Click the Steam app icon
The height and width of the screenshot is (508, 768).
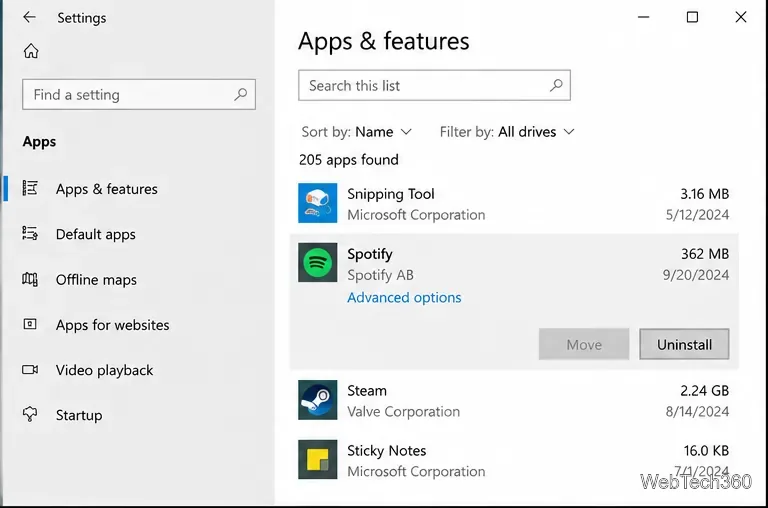pos(317,400)
